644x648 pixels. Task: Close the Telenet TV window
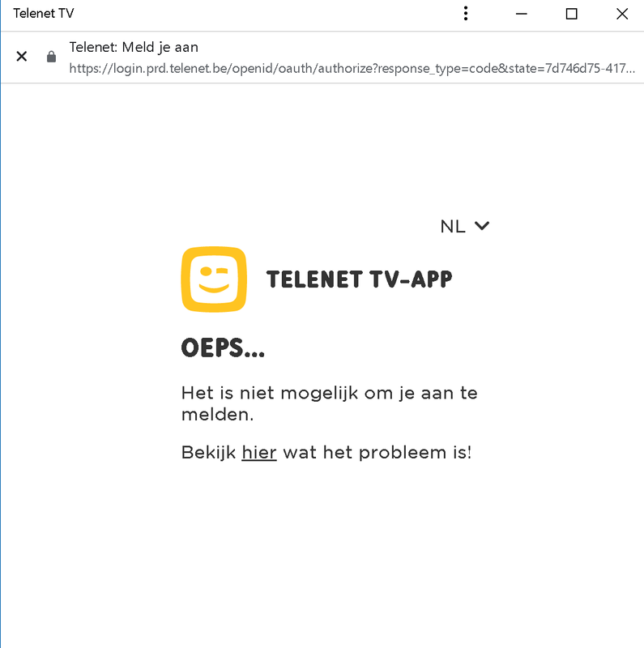tap(621, 14)
